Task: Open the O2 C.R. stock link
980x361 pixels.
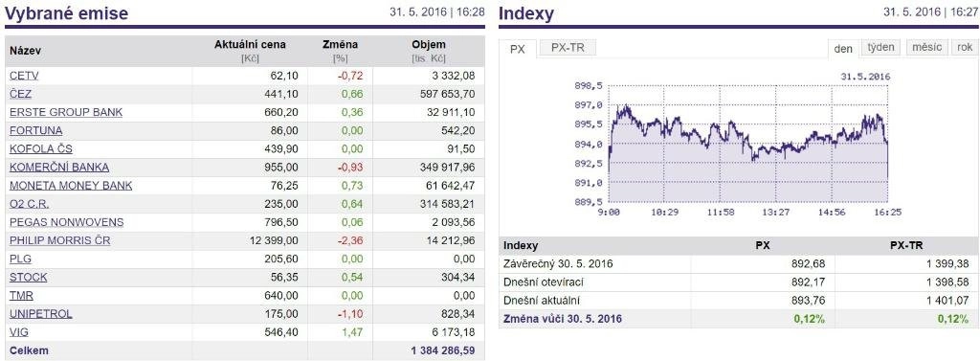Action: [x=30, y=204]
